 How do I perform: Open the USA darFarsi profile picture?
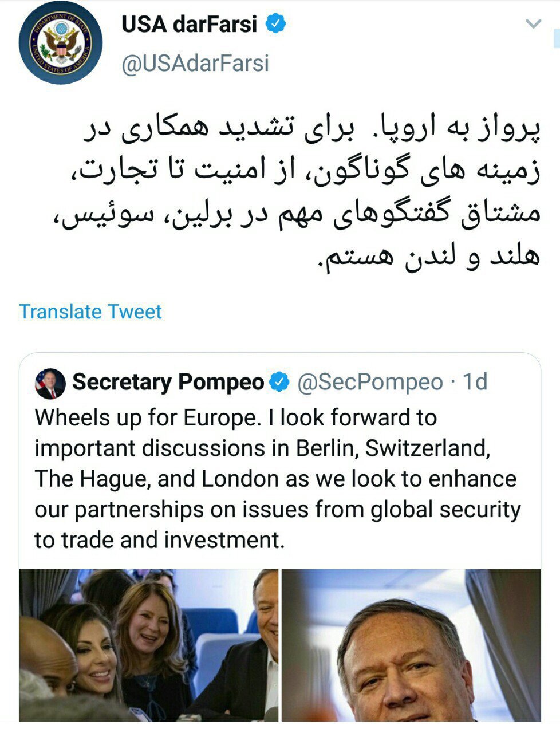click(60, 43)
